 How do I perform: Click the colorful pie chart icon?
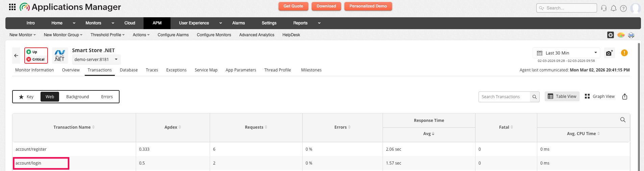621,35
